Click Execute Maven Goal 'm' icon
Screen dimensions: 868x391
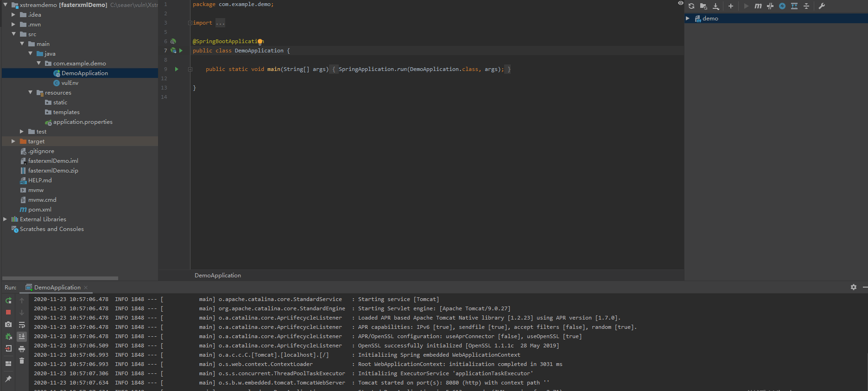[758, 6]
